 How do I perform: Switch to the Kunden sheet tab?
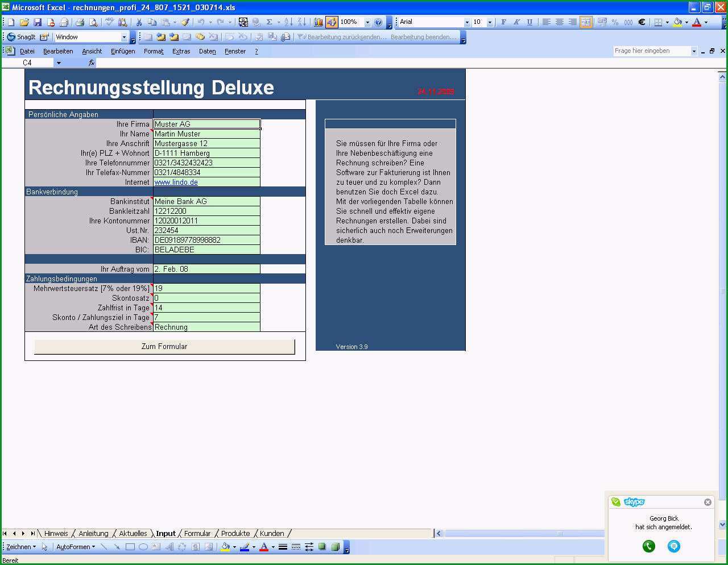click(272, 533)
